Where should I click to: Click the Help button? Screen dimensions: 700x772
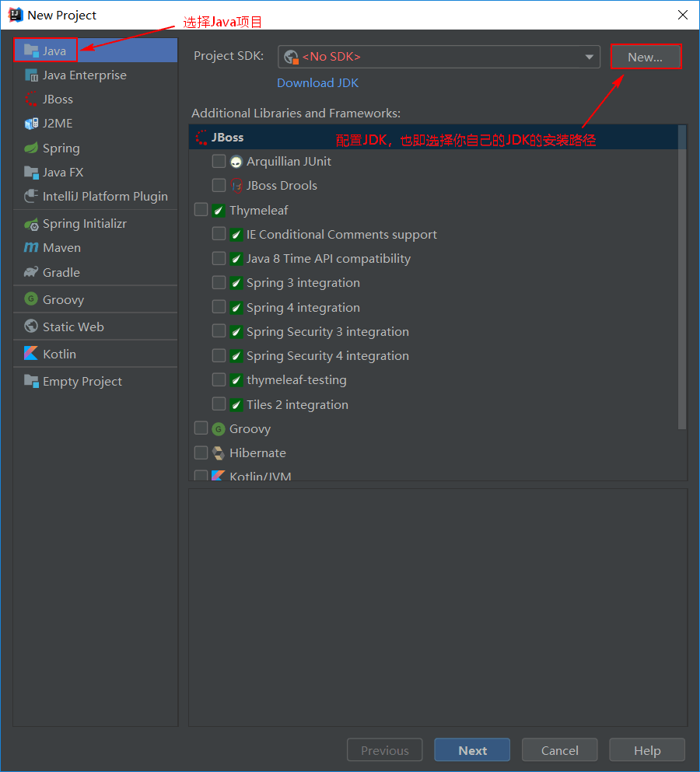(647, 750)
